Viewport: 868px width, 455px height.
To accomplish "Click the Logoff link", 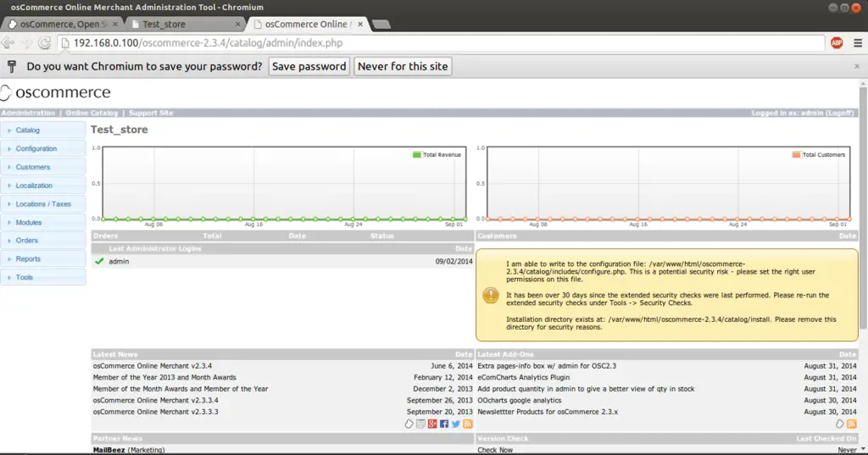I will 840,113.
